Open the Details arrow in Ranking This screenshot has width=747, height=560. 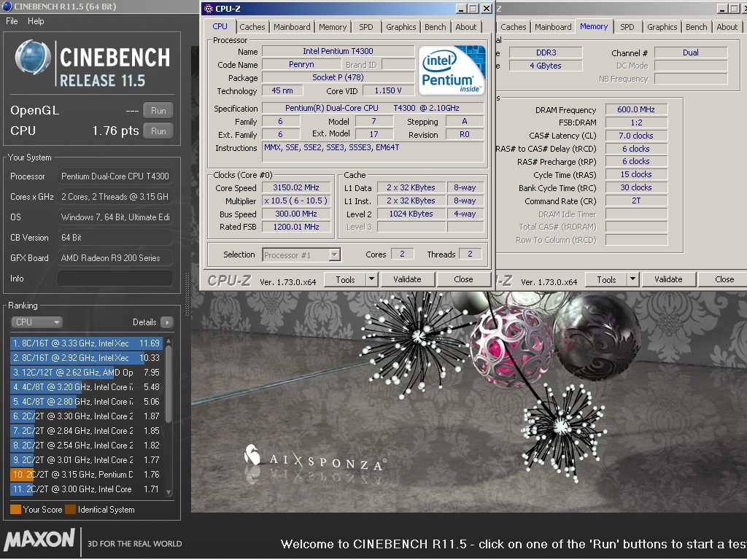pyautogui.click(x=167, y=322)
